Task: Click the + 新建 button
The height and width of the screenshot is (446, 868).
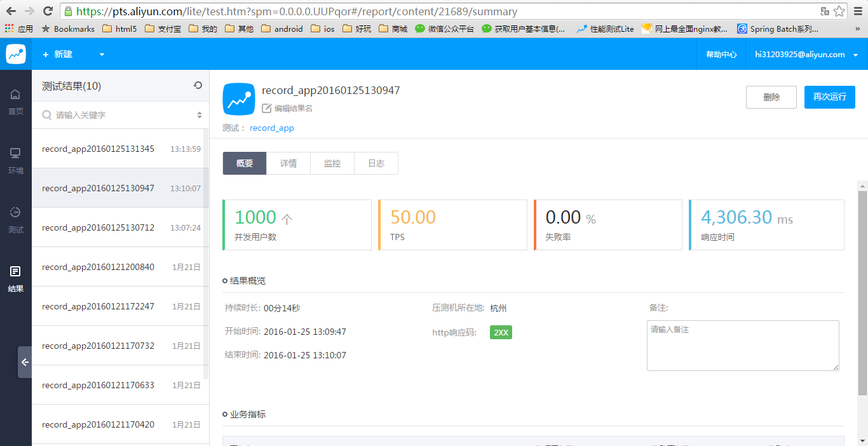Action: pyautogui.click(x=58, y=55)
